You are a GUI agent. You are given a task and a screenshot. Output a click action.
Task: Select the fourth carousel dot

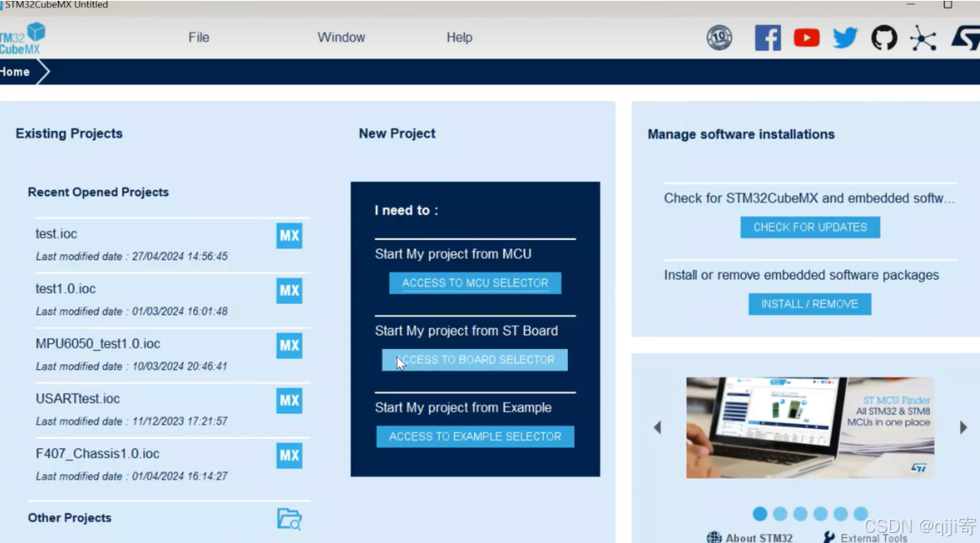point(820,514)
